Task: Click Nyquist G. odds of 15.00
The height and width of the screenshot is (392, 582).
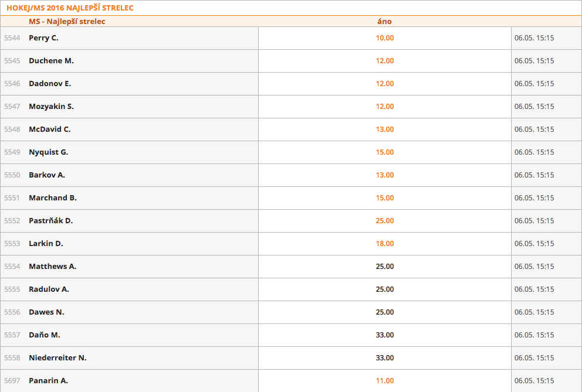Action: coord(385,152)
